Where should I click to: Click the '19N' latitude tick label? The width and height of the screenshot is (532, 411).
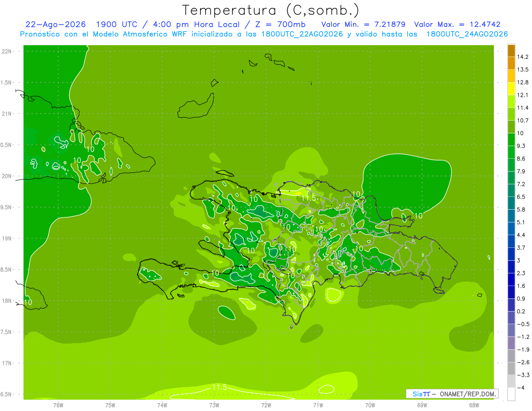[x=7, y=239]
